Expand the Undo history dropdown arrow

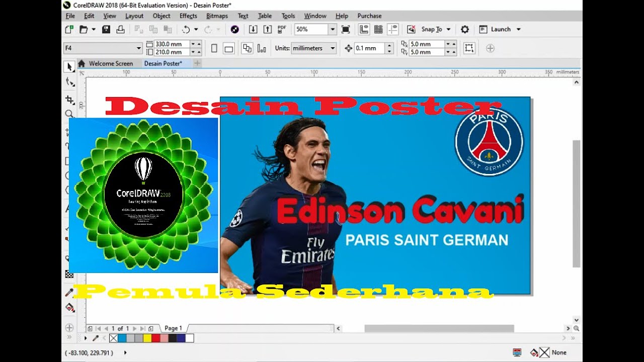[x=196, y=29]
